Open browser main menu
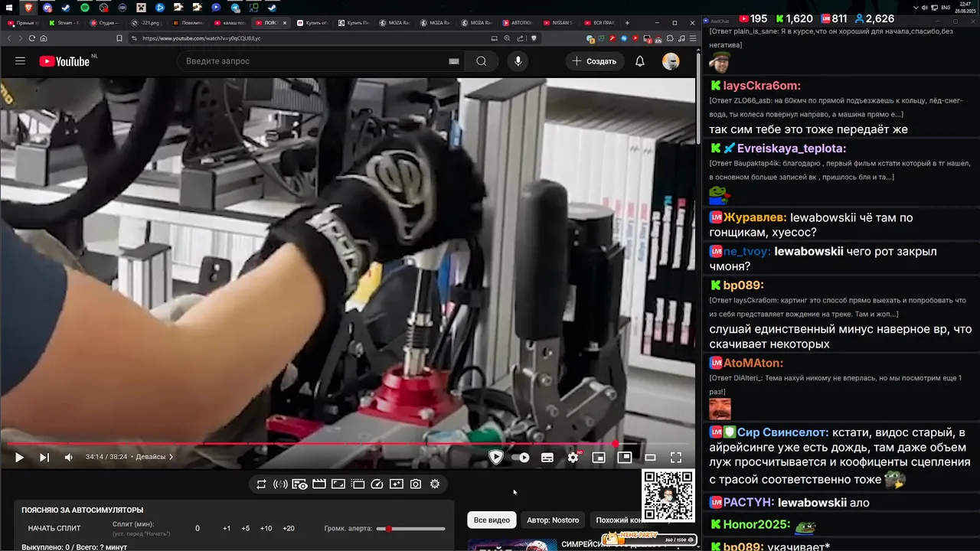 point(692,38)
